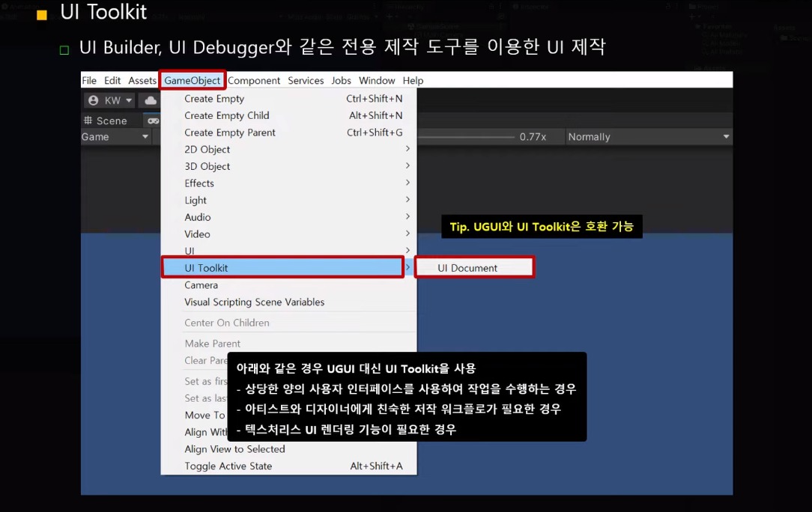The width and height of the screenshot is (812, 512).
Task: Open the Help menu
Action: tap(413, 81)
